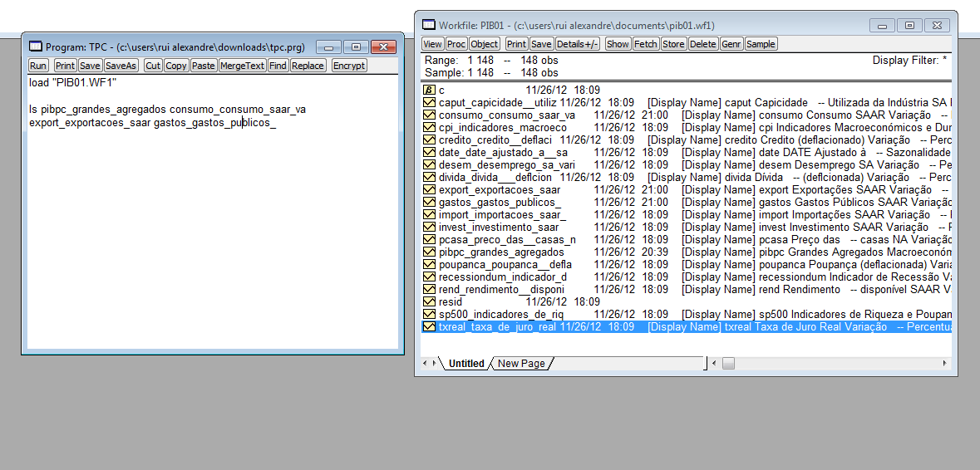980x470 pixels.
Task: Click the Store button
Action: click(673, 44)
